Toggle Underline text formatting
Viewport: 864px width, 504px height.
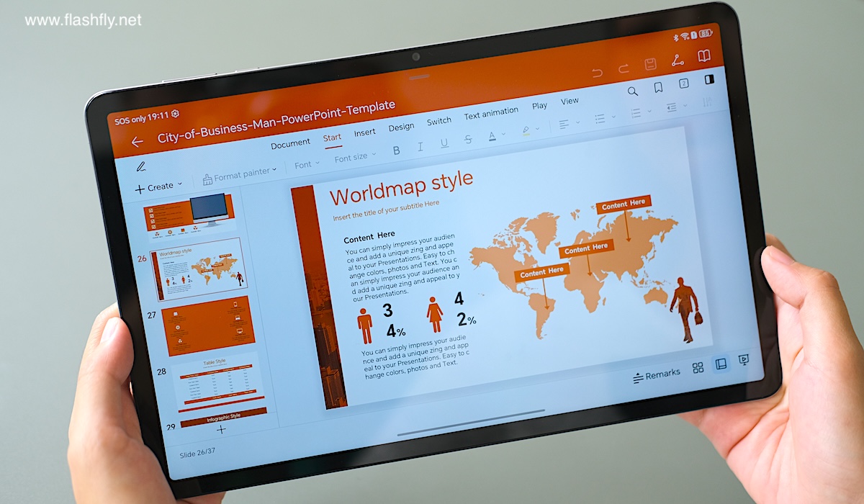click(x=444, y=143)
